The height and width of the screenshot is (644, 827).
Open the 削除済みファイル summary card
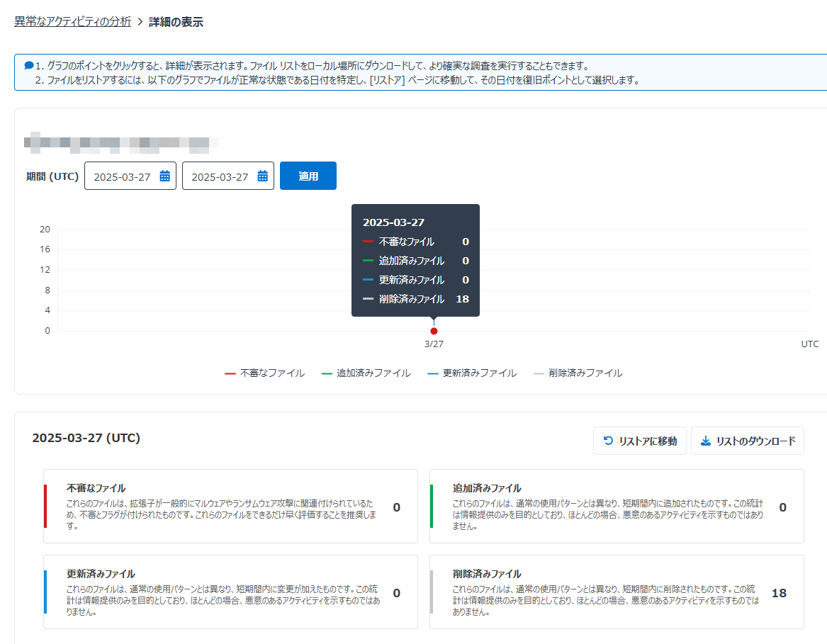point(617,592)
